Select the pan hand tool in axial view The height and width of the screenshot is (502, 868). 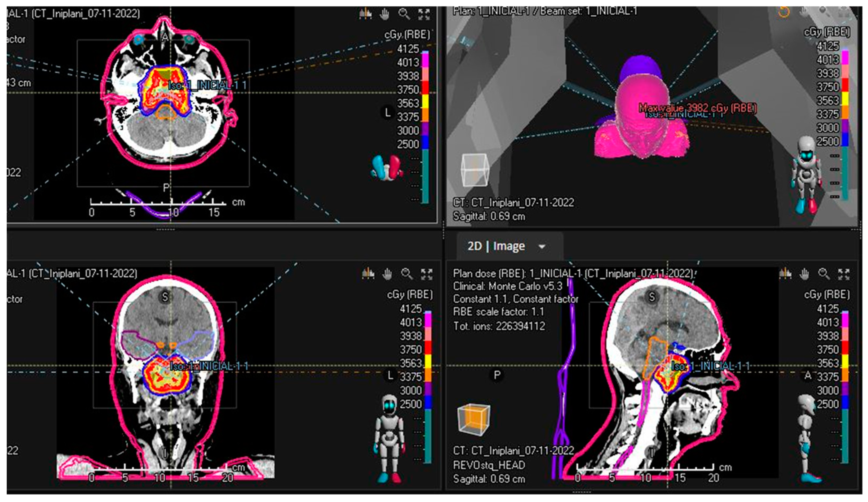point(384,14)
